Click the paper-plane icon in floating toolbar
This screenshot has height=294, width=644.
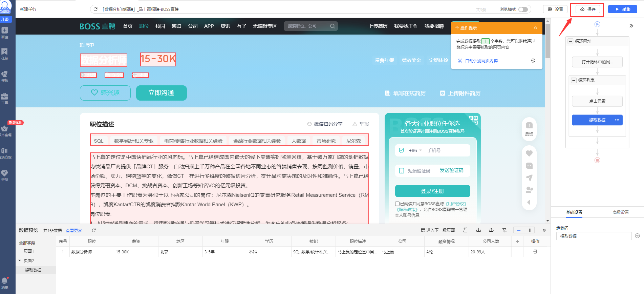(x=529, y=178)
